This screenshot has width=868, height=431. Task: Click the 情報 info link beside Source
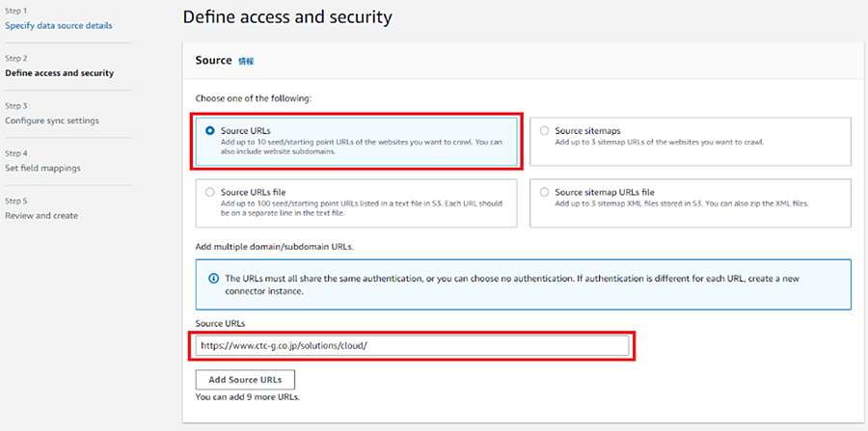[246, 62]
